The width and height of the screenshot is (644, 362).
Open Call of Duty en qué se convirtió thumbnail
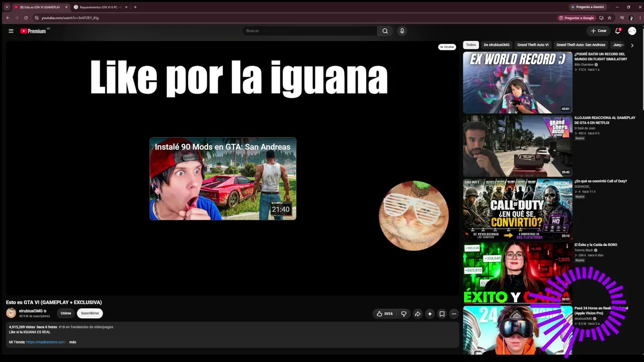(x=518, y=209)
